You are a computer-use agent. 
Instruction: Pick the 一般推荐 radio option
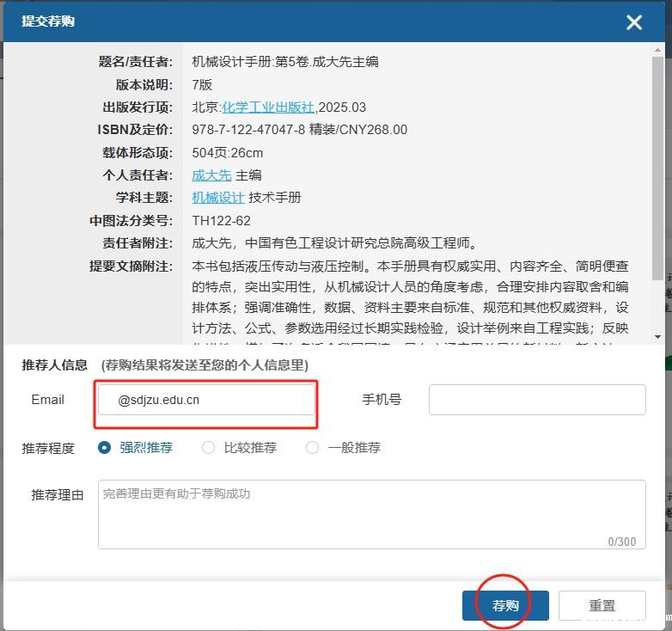pos(313,447)
